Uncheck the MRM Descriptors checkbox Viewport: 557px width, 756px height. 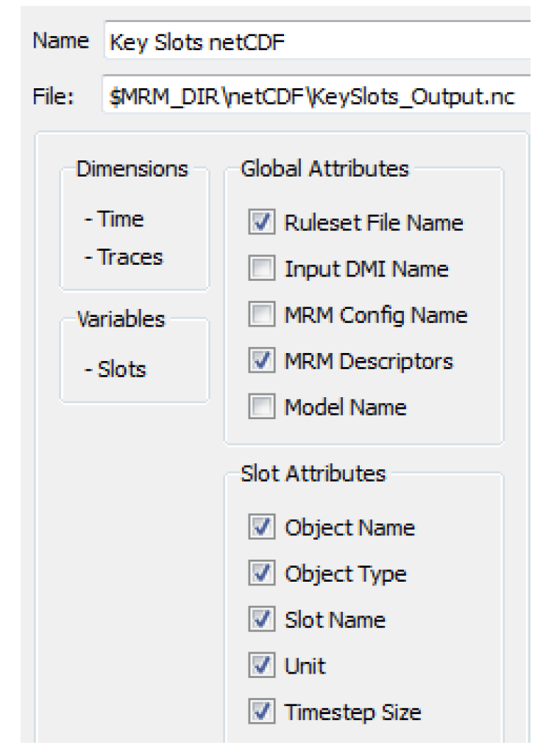(x=261, y=362)
